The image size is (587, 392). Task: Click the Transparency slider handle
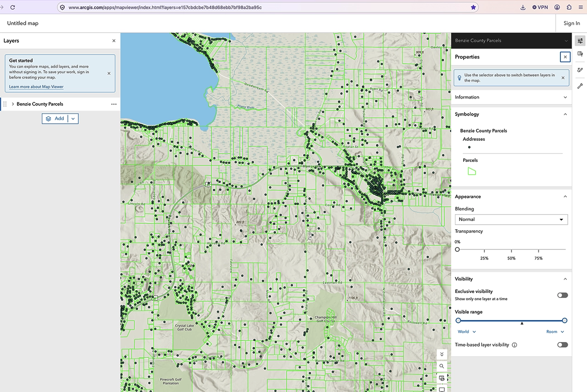[457, 249]
